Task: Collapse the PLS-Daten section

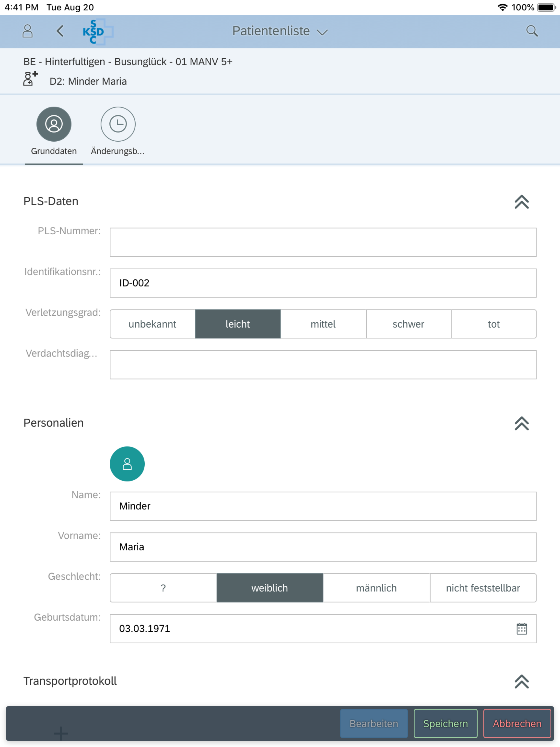Action: (521, 202)
